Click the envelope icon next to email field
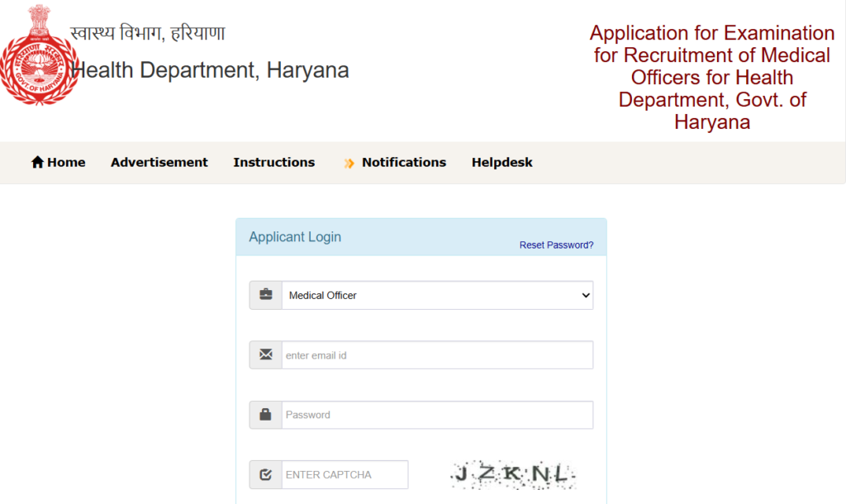The image size is (846, 504). tap(265, 354)
